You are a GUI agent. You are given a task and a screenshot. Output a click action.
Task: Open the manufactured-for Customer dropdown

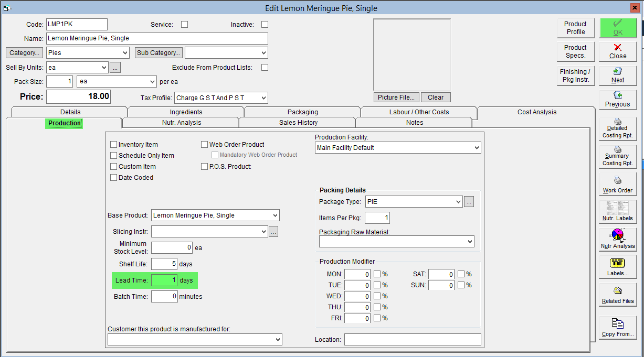point(277,340)
